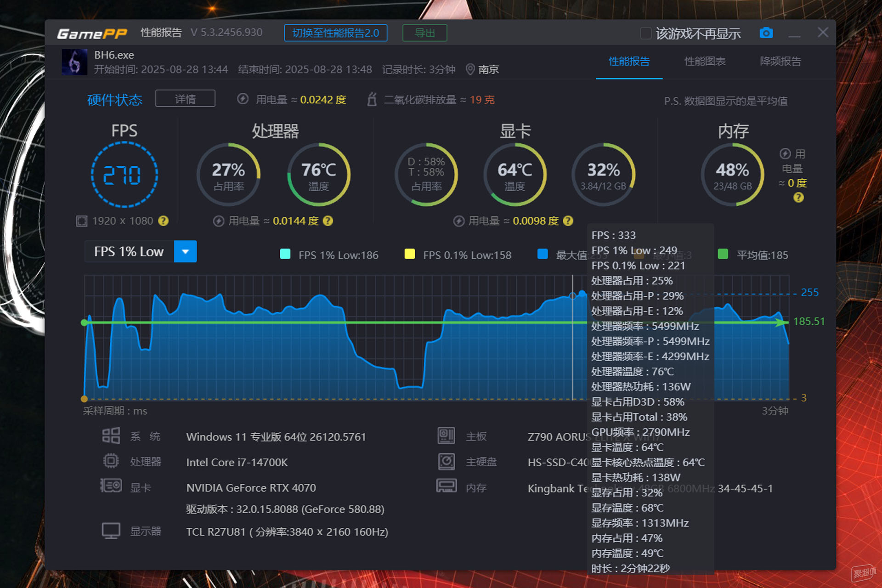Click the resolution frame icon beside 1920 x 1080

(x=82, y=221)
